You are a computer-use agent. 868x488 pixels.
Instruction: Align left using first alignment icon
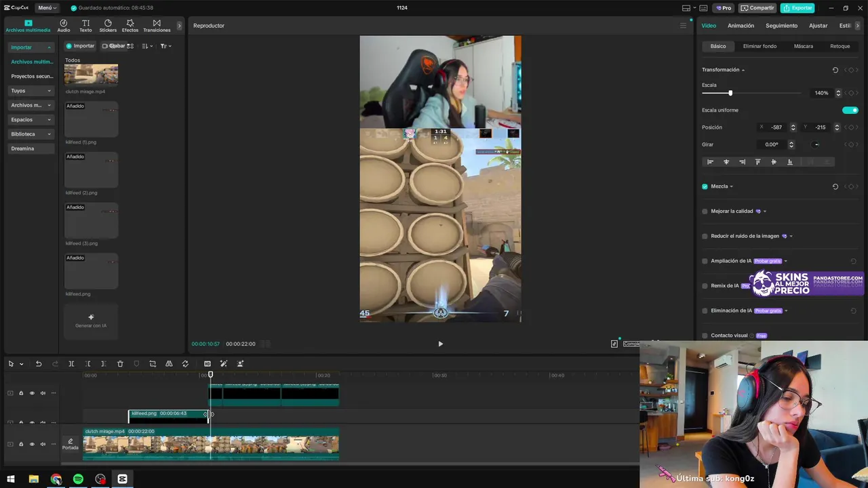[x=710, y=162]
